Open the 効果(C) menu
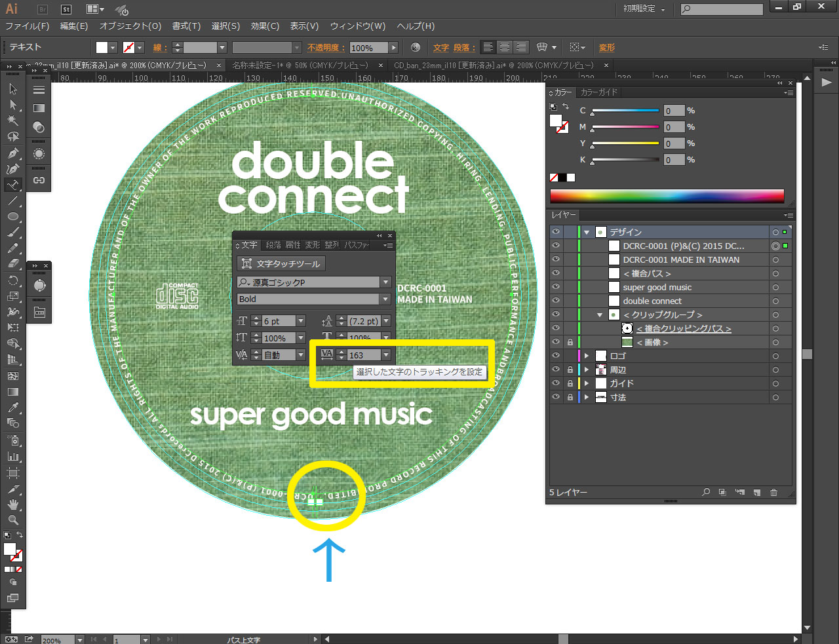 (x=265, y=26)
